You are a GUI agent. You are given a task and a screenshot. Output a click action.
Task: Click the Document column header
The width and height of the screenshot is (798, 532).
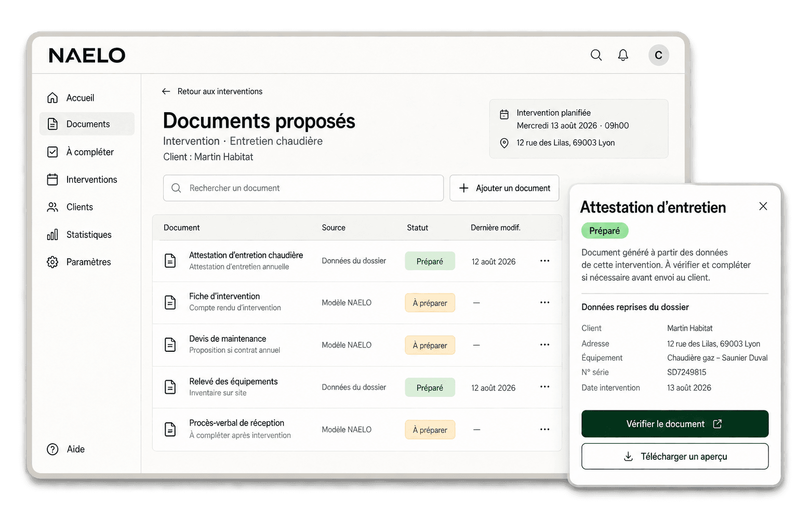(x=181, y=228)
